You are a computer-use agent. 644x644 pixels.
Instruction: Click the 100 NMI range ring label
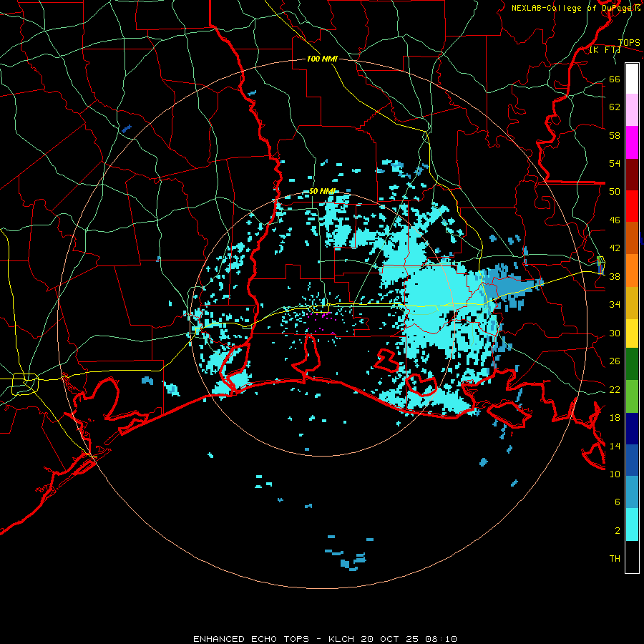322,59
